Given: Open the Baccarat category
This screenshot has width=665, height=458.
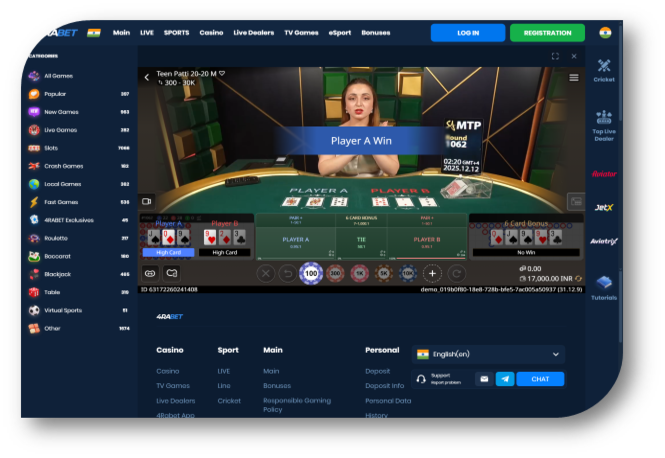Looking at the screenshot, I should pyautogui.click(x=79, y=256).
